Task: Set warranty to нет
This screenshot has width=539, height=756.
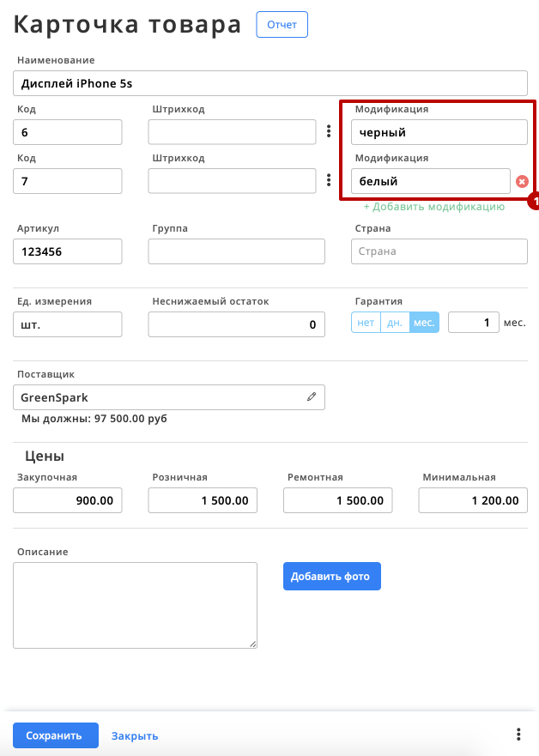Action: pos(366,323)
